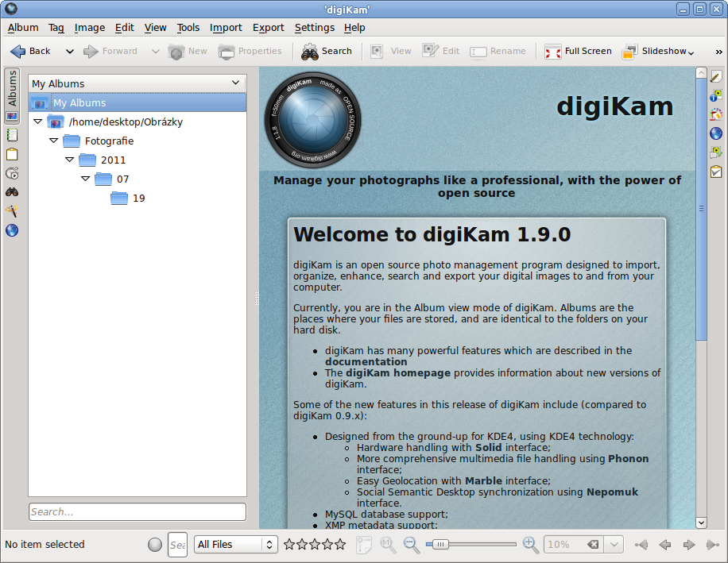Select the 19 album folder
Viewport: 728px width, 563px height.
coord(128,198)
